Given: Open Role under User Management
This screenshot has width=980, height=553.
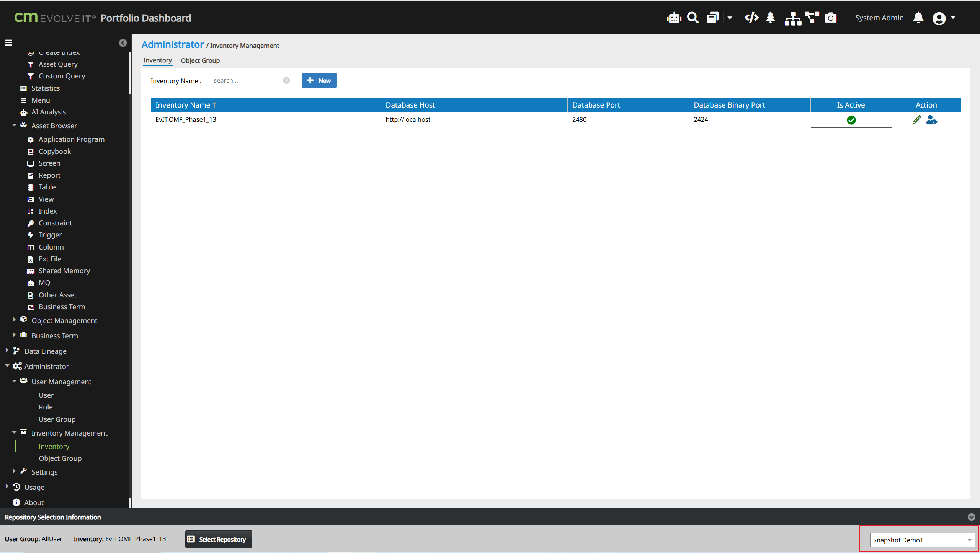Looking at the screenshot, I should pyautogui.click(x=46, y=407).
